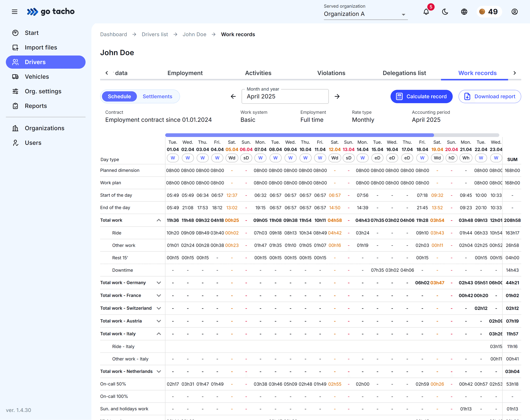The height and width of the screenshot is (420, 530).
Task: Switch to the Settlements view toggle
Action: coord(157,96)
